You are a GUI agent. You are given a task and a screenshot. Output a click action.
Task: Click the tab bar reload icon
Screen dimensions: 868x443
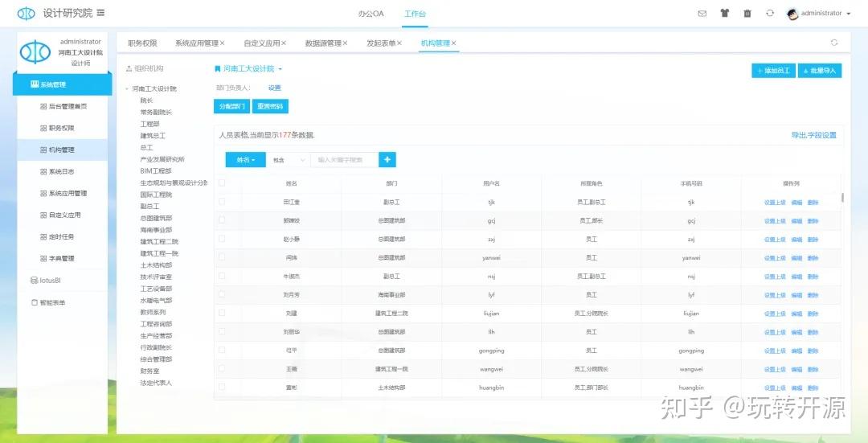coord(833,43)
